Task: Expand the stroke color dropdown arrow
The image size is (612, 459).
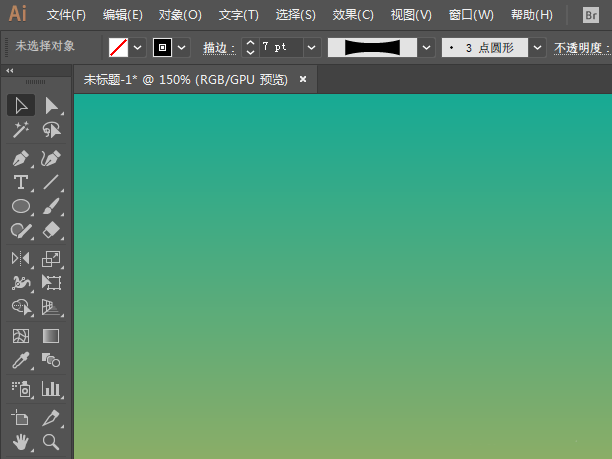Action: 181,48
